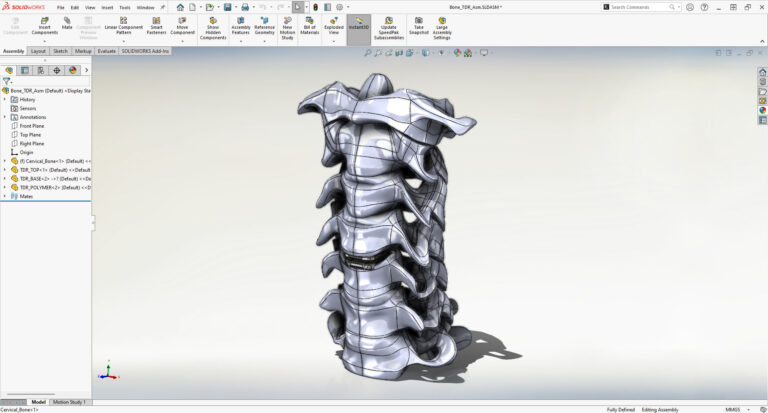Image resolution: width=768 pixels, height=413 pixels.
Task: Switch to the Evaluate tab
Action: (x=106, y=51)
